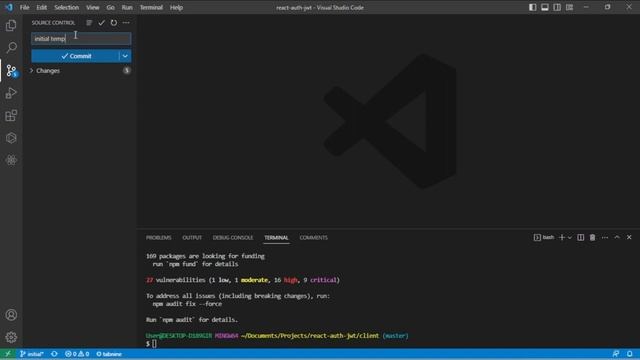Click the bash terminal shell label

click(544, 238)
